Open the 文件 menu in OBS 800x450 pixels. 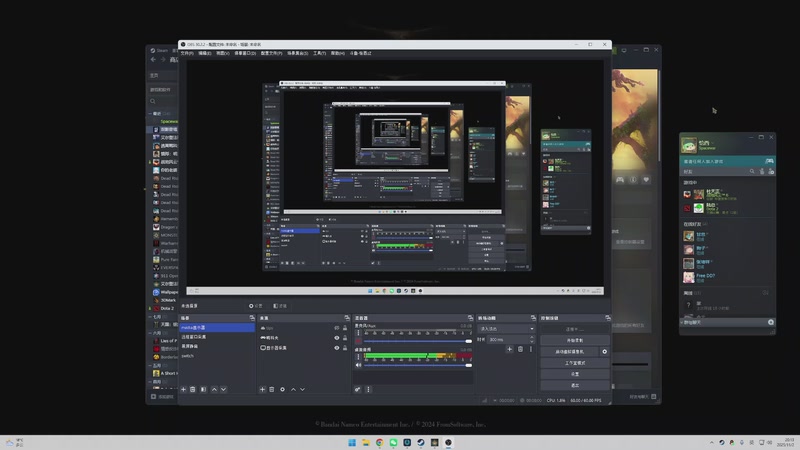(x=187, y=53)
